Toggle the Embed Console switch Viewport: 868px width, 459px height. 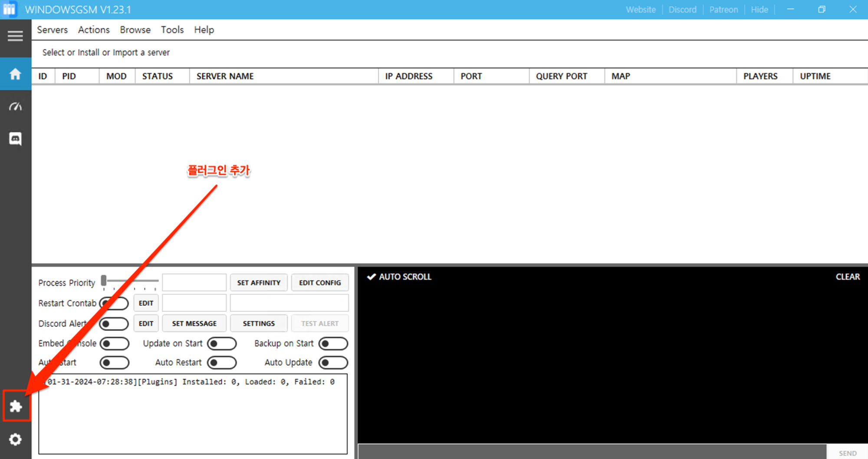(x=114, y=343)
